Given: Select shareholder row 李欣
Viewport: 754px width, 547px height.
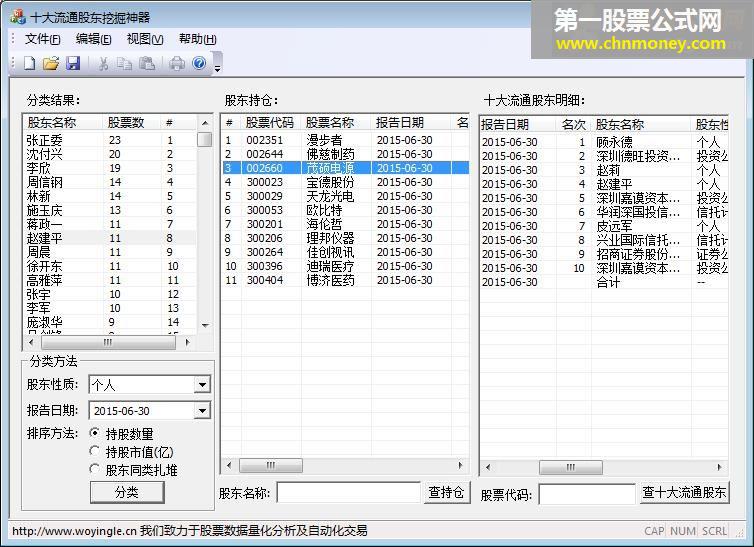Looking at the screenshot, I should point(110,168).
